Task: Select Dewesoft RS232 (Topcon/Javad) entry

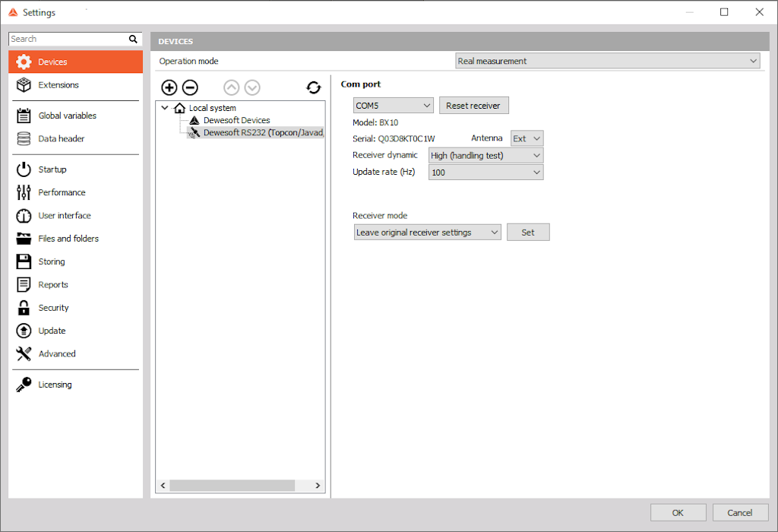Action: pos(264,132)
